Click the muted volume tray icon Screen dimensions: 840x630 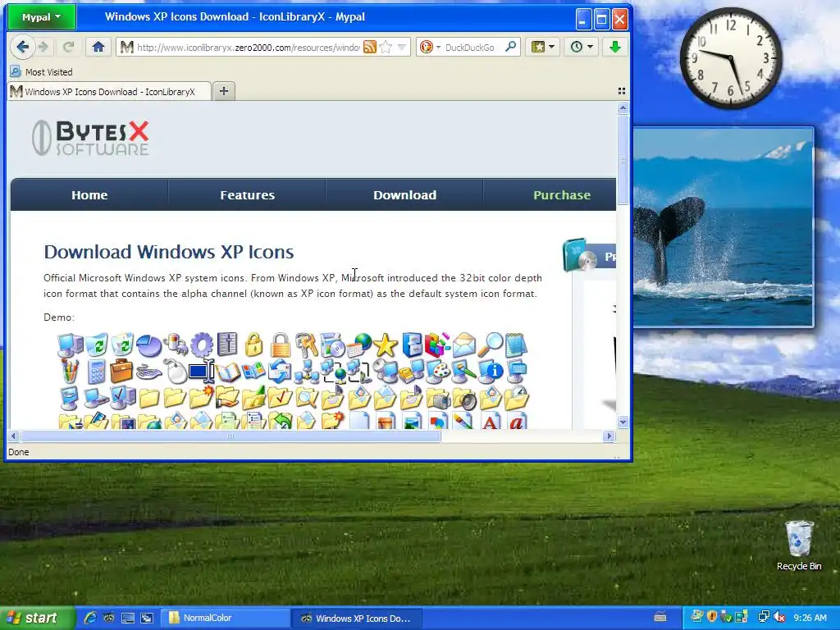click(779, 617)
